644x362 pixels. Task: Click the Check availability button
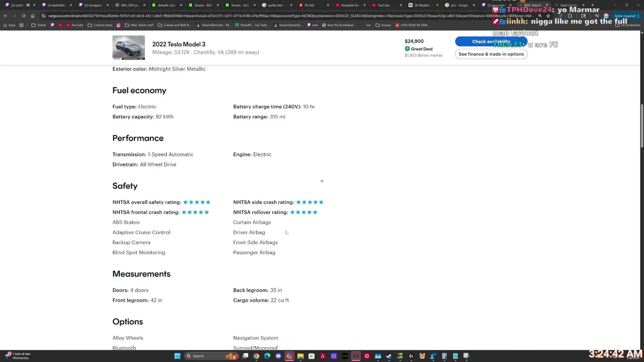coord(491,42)
